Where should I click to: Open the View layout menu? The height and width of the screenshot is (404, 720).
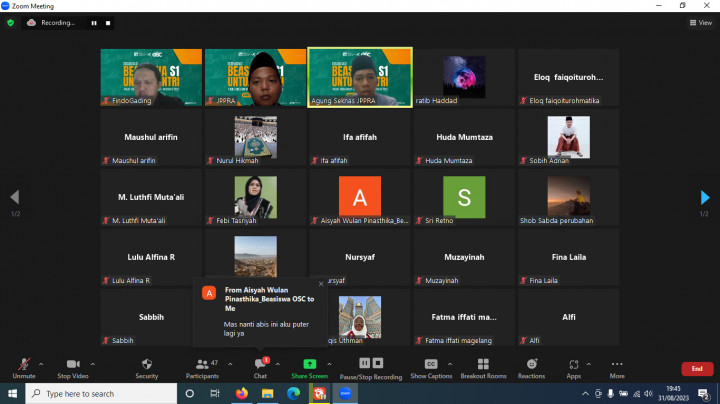click(701, 22)
